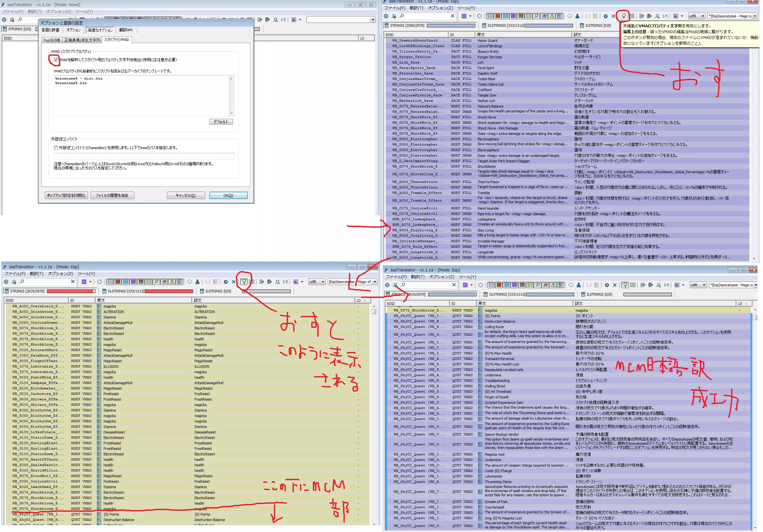Click yellow warning triangle icon in top-right window
Image resolution: width=763 pixels, height=532 pixels.
click(552, 16)
